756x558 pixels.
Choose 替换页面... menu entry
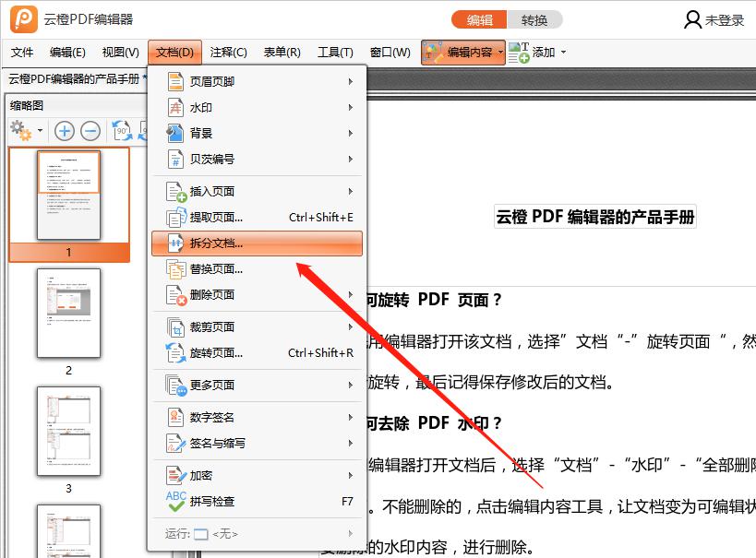click(257, 269)
